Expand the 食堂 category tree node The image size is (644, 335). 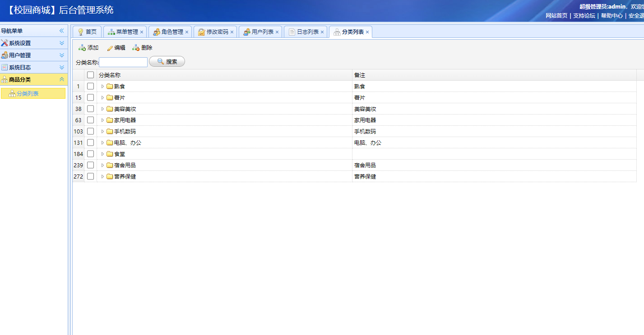point(102,154)
